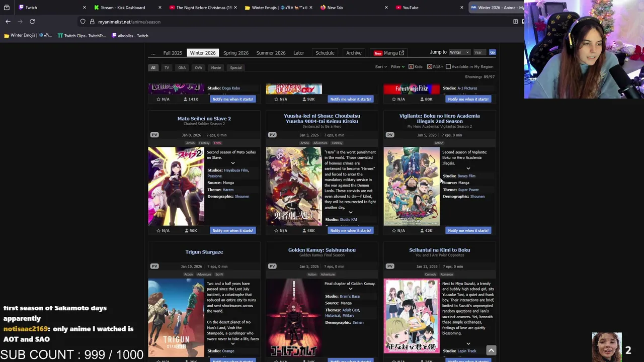Filter the list by ONA type
This screenshot has width=644, height=362.
click(x=182, y=67)
